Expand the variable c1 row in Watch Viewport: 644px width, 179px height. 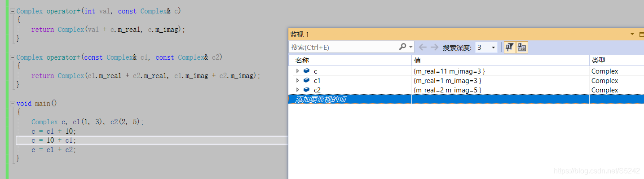[297, 81]
